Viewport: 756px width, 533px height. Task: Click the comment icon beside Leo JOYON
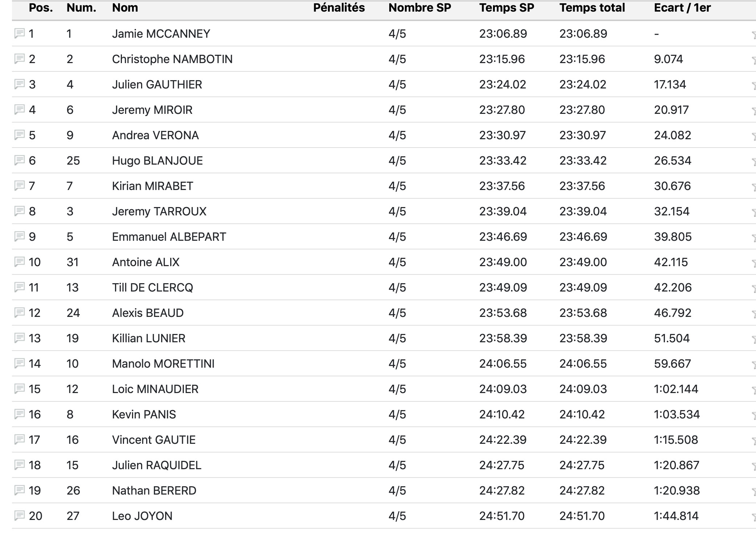(x=19, y=516)
